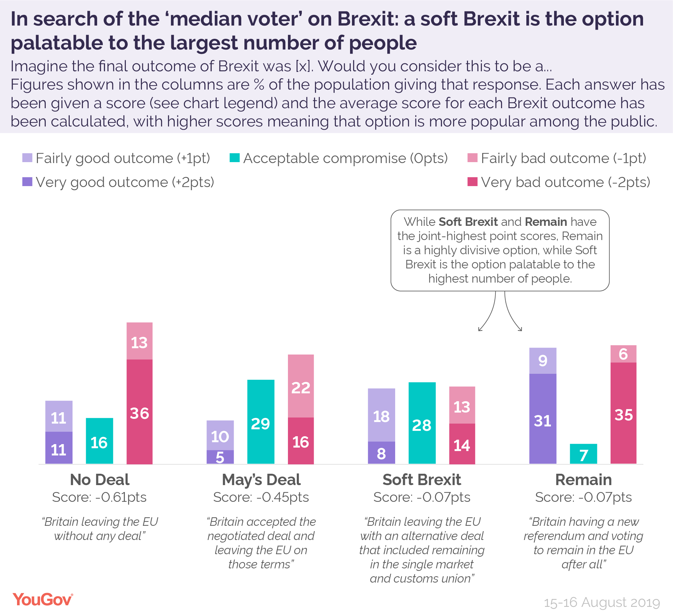The width and height of the screenshot is (673, 616).
Task: Click the No Deal category heading
Action: coord(99,480)
